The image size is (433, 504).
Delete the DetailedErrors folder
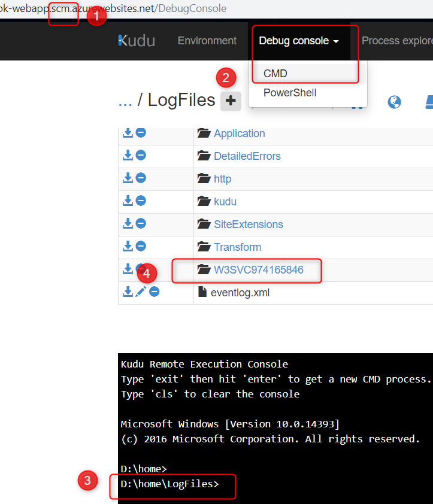[141, 155]
